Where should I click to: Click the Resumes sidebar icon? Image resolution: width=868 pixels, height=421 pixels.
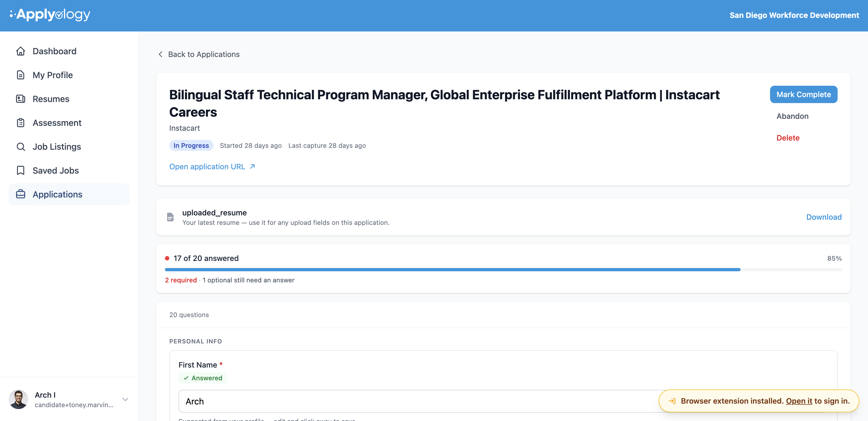click(x=21, y=99)
